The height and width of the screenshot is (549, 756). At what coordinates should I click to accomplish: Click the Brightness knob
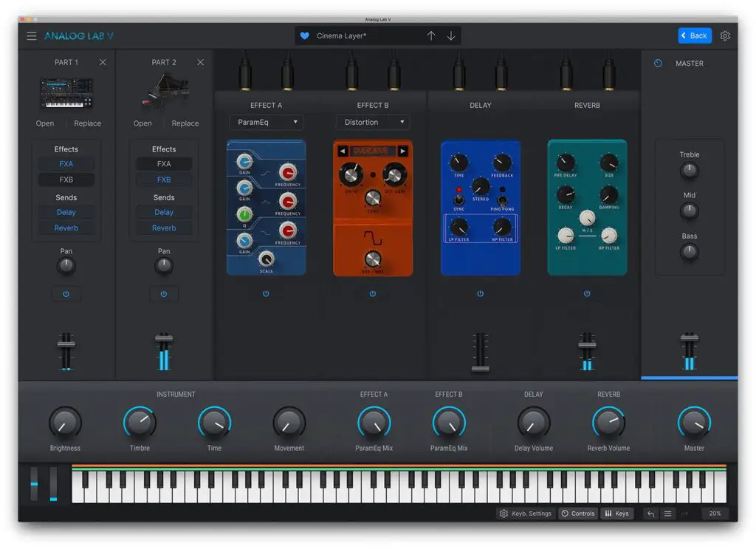coord(65,423)
